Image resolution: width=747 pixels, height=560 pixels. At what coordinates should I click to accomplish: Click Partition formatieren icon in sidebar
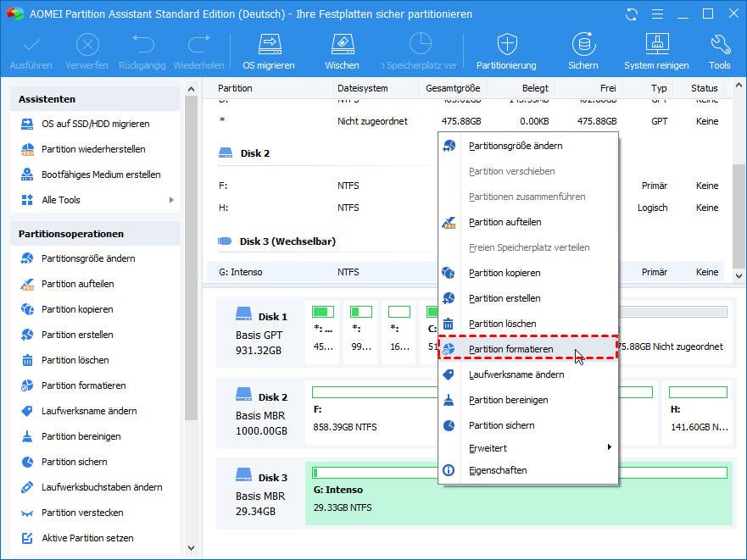pos(27,385)
